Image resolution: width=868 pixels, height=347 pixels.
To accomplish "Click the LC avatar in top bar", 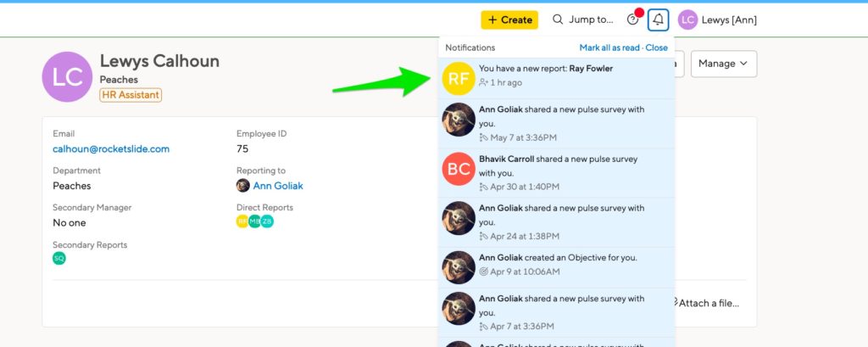I will click(687, 20).
